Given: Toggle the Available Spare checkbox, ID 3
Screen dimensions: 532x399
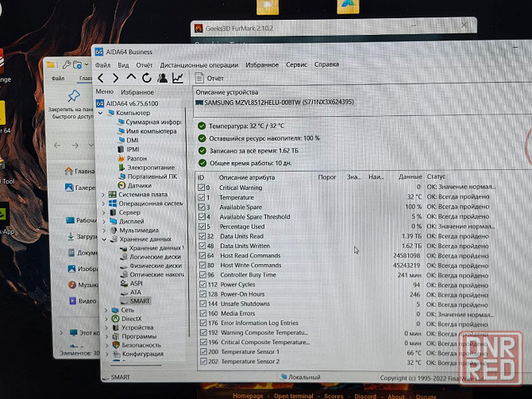Looking at the screenshot, I should point(202,207).
